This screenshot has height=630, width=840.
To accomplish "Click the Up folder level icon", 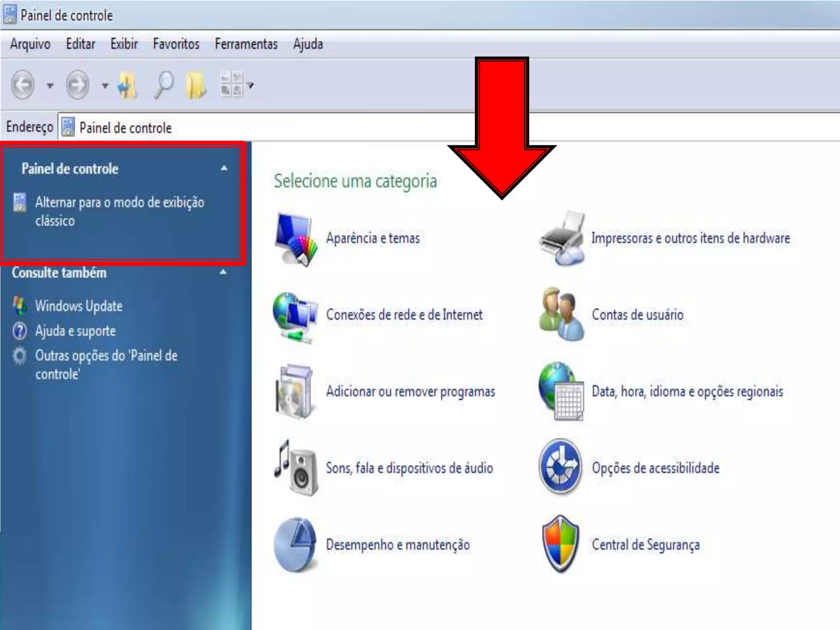I will tap(127, 85).
